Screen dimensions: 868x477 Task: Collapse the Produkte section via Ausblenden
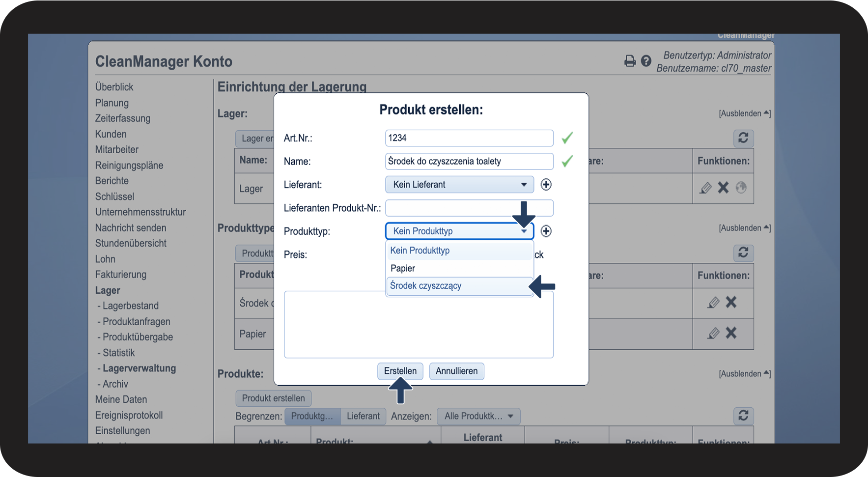(745, 374)
